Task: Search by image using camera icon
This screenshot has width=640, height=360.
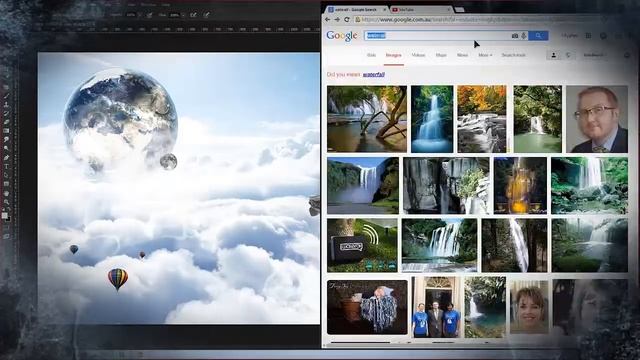Action: 515,36
